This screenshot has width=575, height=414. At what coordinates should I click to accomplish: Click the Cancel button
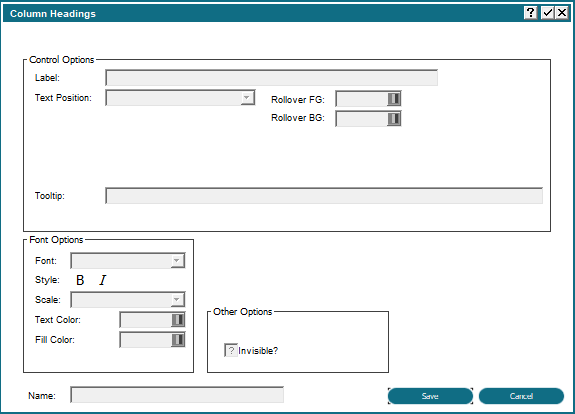[x=521, y=396]
